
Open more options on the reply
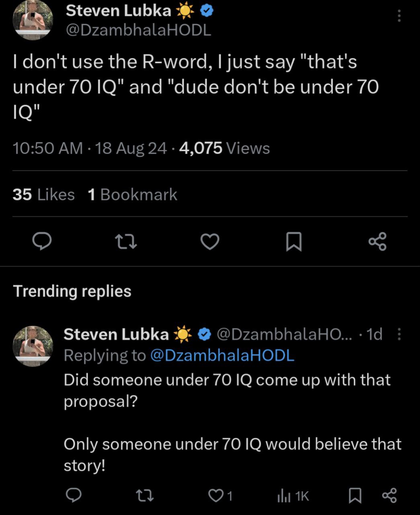[399, 334]
